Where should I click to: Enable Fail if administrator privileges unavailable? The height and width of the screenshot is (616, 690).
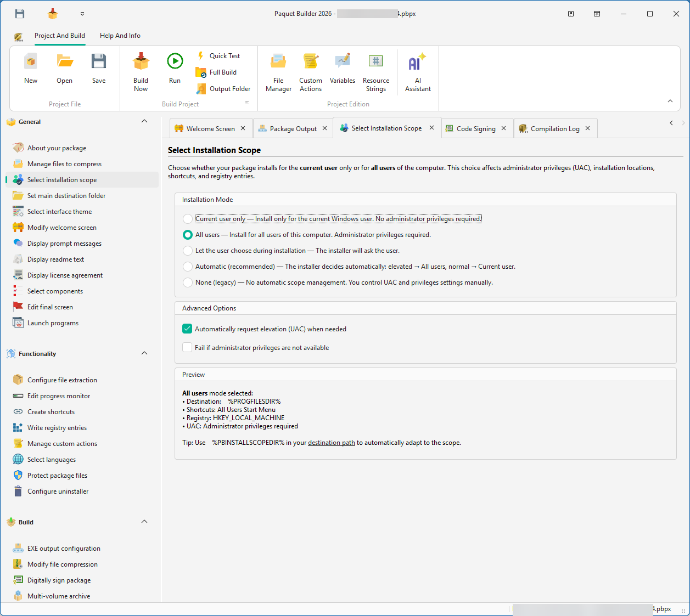[x=188, y=348]
